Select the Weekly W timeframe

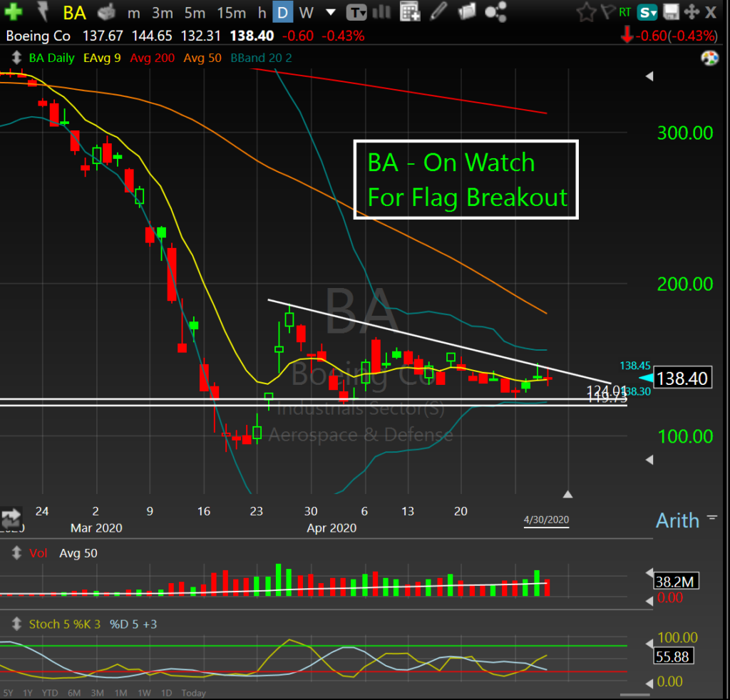[307, 13]
